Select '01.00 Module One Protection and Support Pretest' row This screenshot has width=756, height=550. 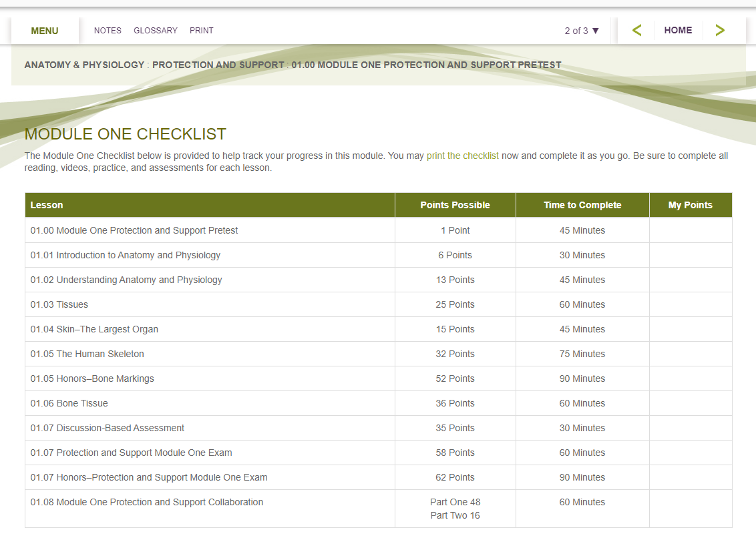click(379, 230)
